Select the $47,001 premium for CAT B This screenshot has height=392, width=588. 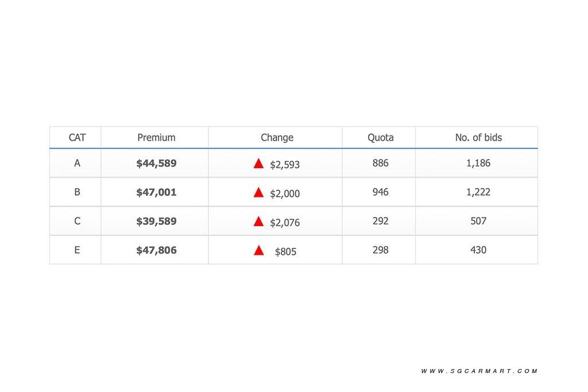tap(156, 192)
